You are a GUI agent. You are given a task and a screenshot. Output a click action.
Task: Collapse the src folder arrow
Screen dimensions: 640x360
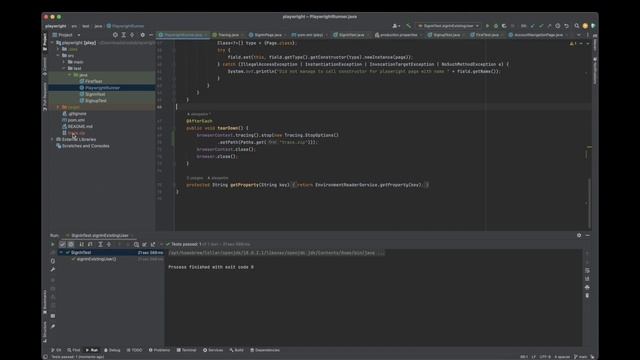coord(58,56)
